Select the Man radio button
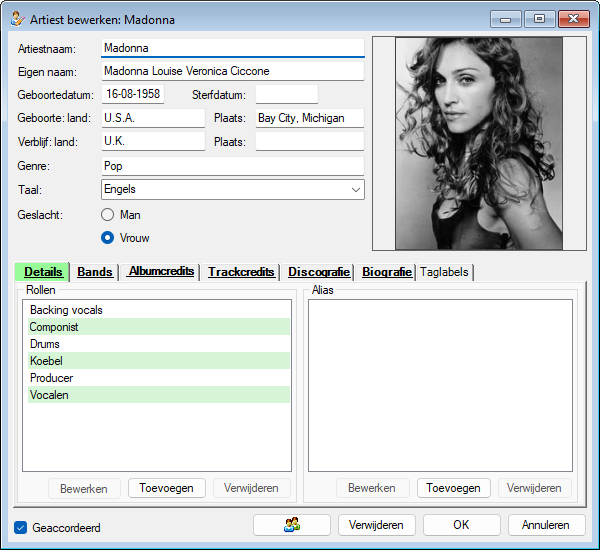This screenshot has height=550, width=600. pyautogui.click(x=108, y=215)
